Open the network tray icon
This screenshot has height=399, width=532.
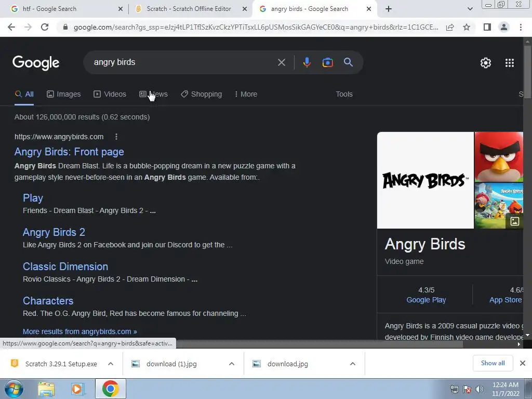coord(454,389)
